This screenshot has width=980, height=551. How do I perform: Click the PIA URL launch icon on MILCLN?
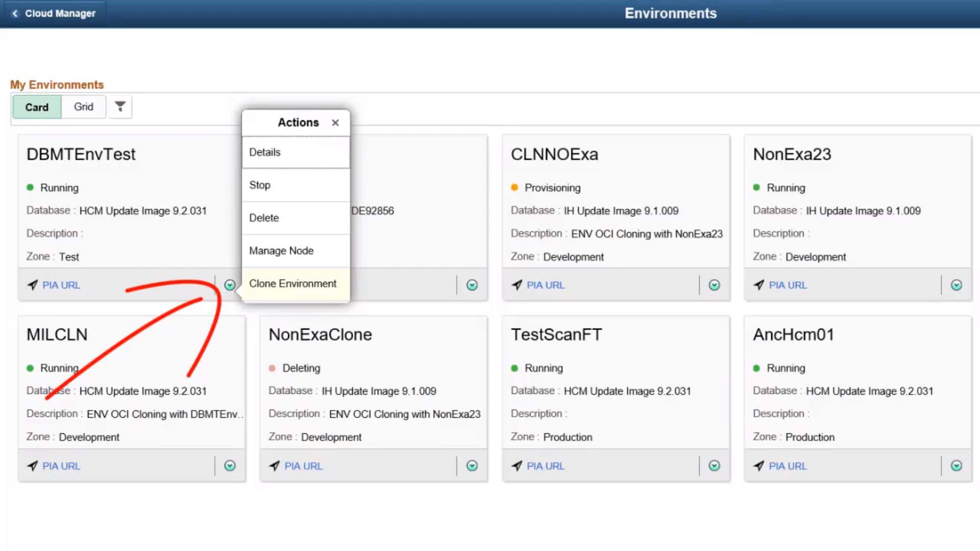point(32,465)
